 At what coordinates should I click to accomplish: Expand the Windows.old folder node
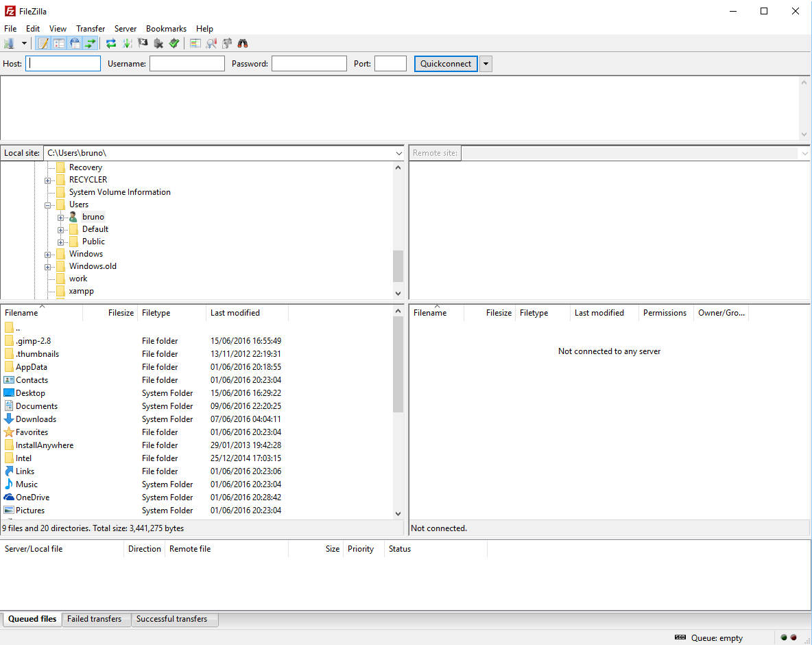coord(47,267)
